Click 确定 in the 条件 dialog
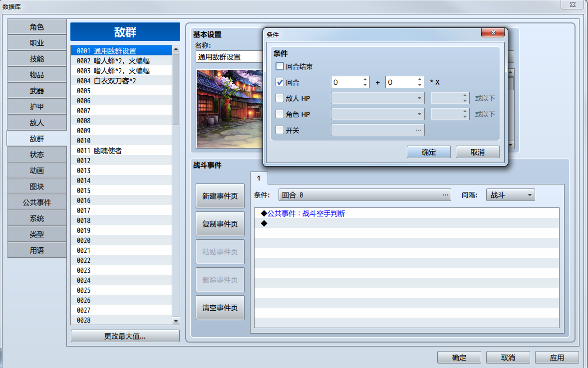This screenshot has height=368, width=588. [x=429, y=152]
